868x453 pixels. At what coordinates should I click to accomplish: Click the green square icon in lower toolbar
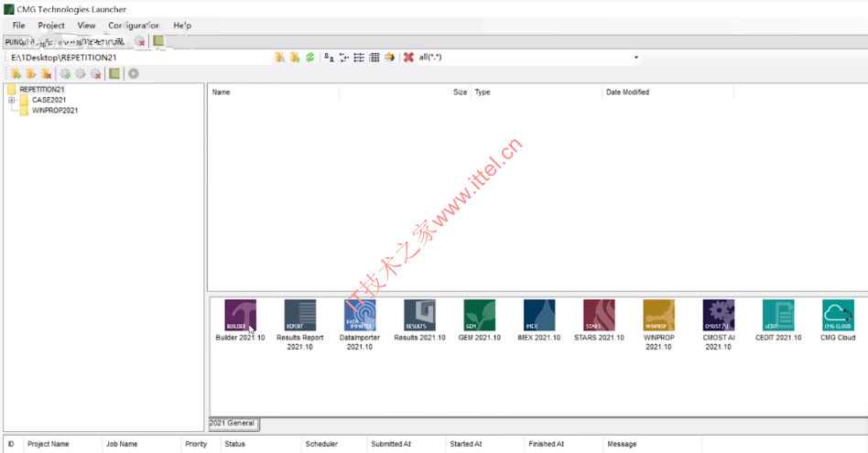tap(114, 73)
